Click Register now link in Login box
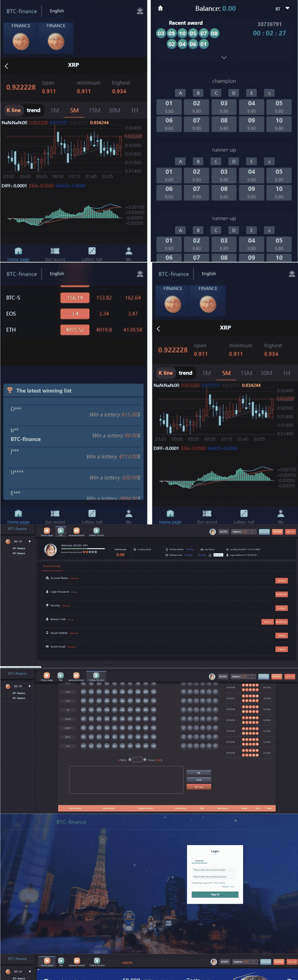298x980 pixels. click(228, 886)
